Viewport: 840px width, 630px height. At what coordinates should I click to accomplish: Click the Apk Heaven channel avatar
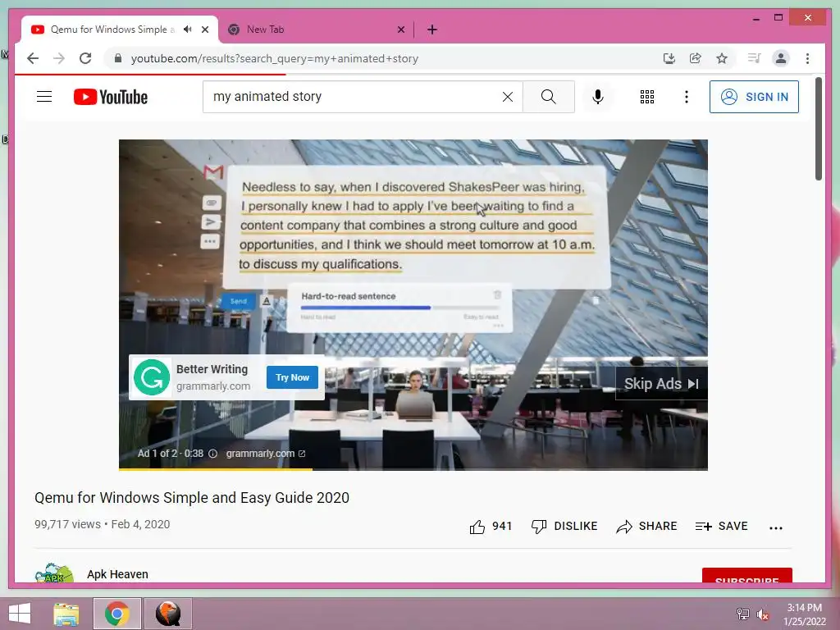pyautogui.click(x=53, y=573)
